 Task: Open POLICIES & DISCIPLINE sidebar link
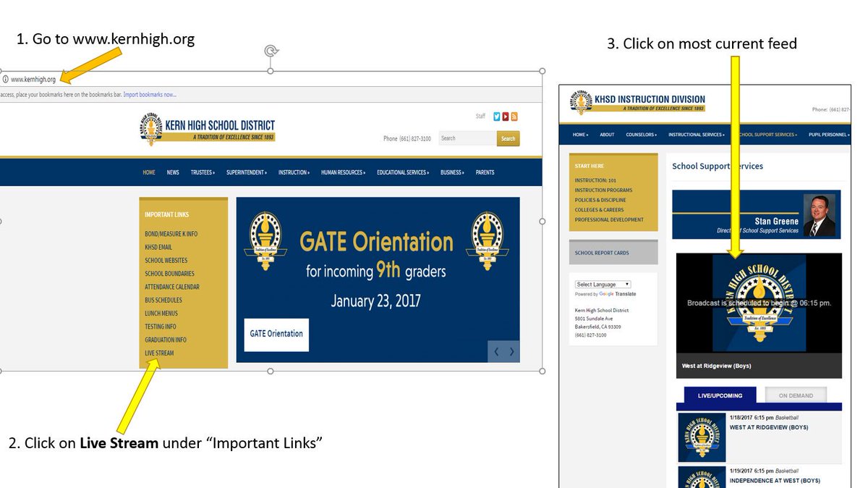[600, 200]
